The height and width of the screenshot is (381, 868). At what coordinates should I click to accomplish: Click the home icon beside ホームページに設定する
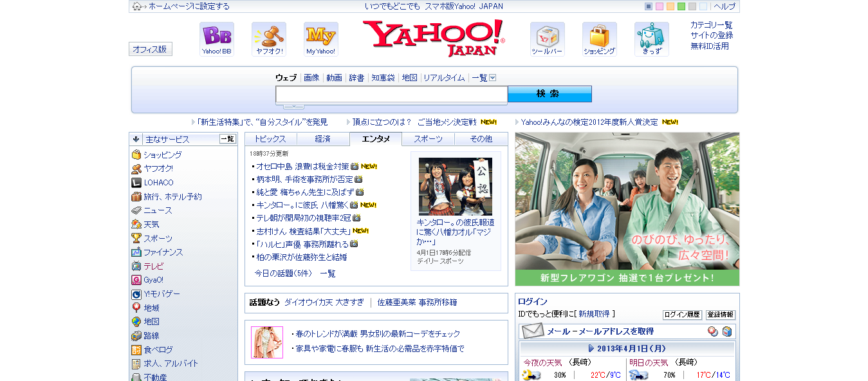137,6
